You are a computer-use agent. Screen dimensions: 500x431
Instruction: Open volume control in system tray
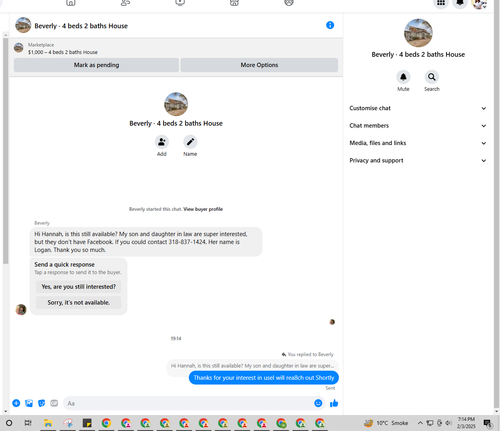(449, 423)
